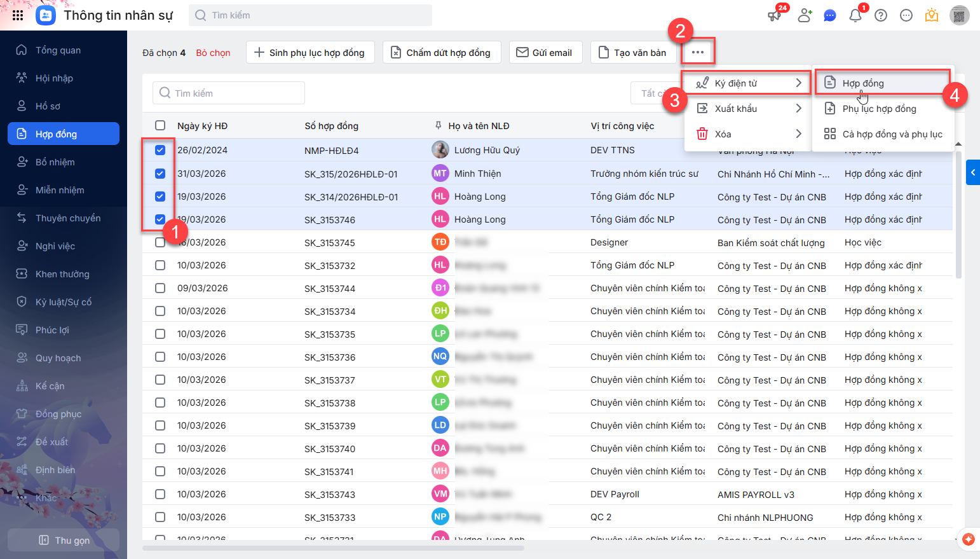Open the help question mark icon
Viewport: 980px width, 559px height.
tap(881, 15)
